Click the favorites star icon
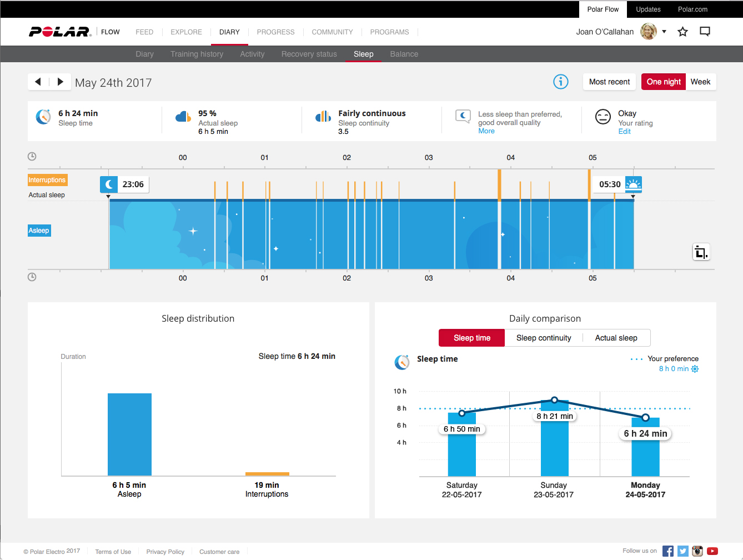The width and height of the screenshot is (743, 560). point(682,32)
